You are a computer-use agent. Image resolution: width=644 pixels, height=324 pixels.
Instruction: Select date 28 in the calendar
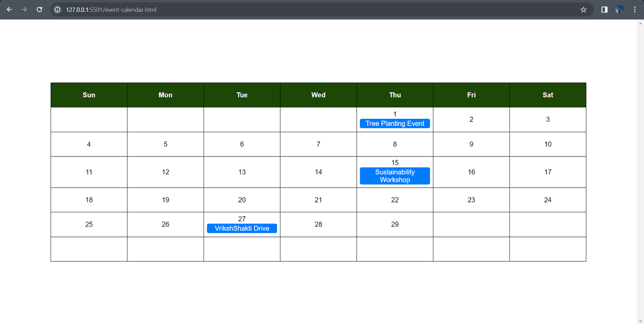coord(318,224)
